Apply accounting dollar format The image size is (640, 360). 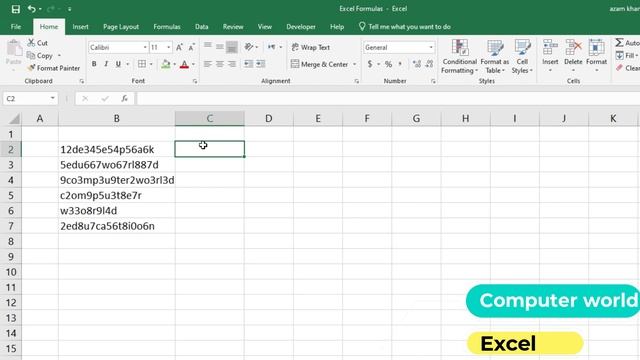click(370, 64)
